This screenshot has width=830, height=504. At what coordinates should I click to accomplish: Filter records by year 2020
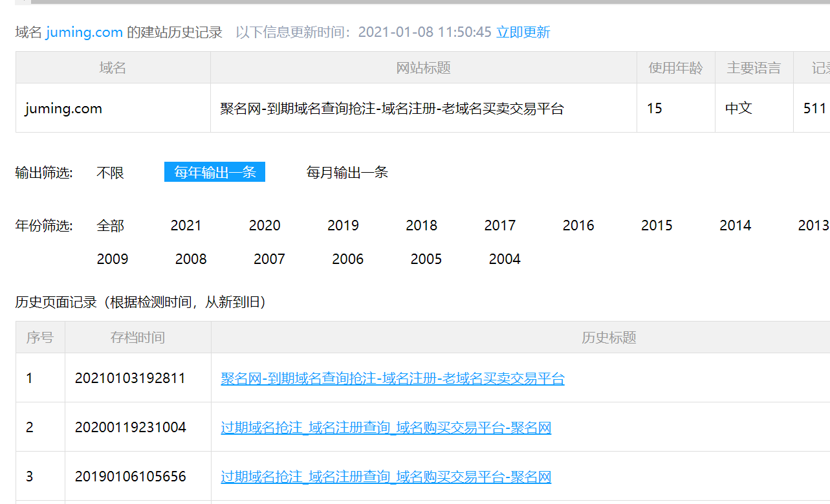[x=265, y=226]
